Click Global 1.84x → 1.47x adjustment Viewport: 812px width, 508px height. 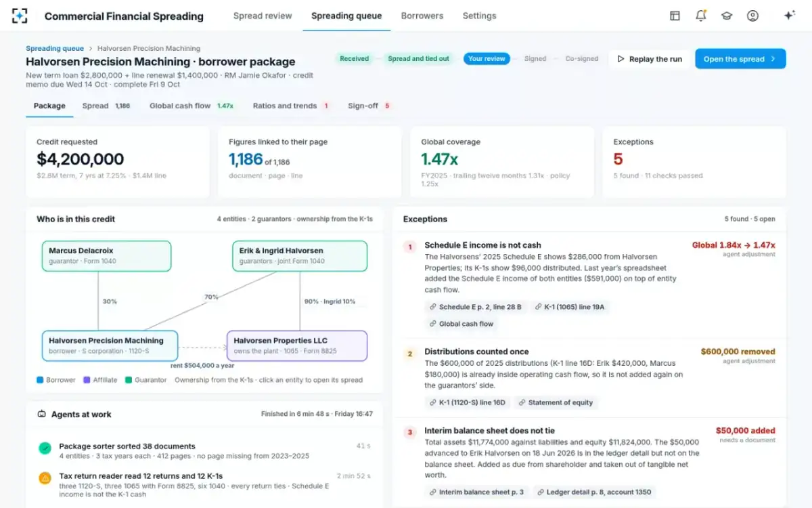click(x=734, y=245)
